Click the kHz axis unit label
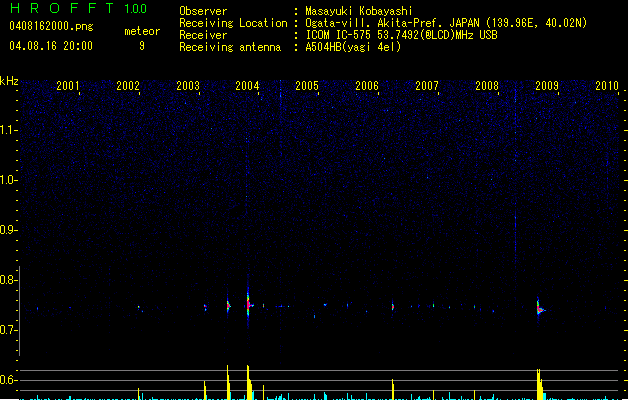Viewport: 629px width, 400px height. (9, 81)
